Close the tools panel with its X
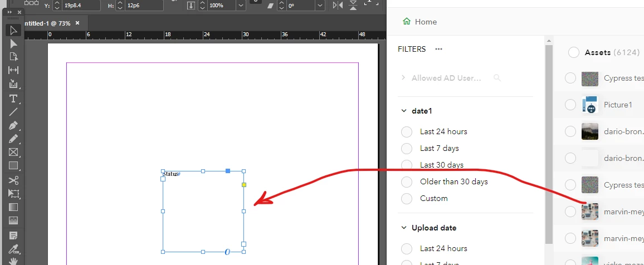The width and height of the screenshot is (644, 265). click(x=19, y=12)
